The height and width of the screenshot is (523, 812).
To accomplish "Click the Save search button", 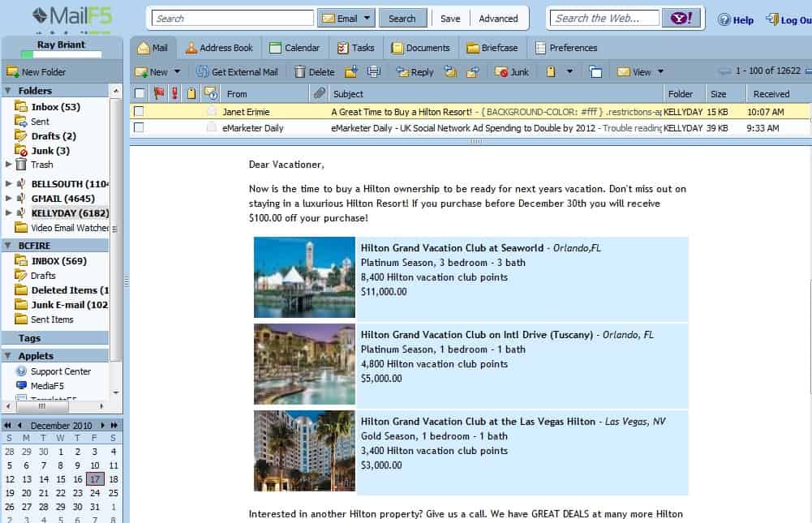I will click(450, 19).
